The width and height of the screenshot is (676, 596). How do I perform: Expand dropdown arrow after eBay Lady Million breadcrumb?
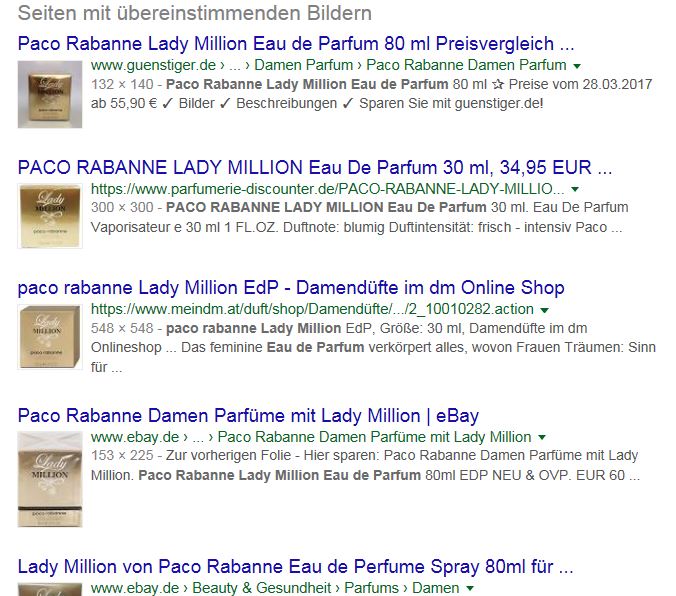542,437
